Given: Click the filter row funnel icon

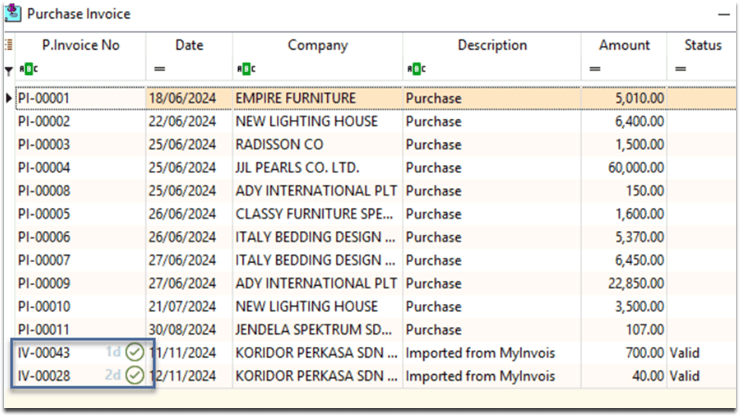Looking at the screenshot, I should coord(9,69).
